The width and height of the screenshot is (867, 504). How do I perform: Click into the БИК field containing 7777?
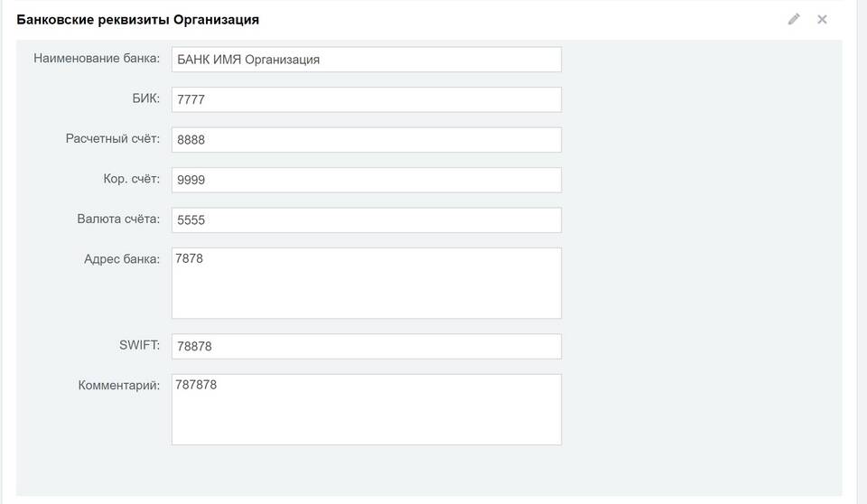coord(366,99)
